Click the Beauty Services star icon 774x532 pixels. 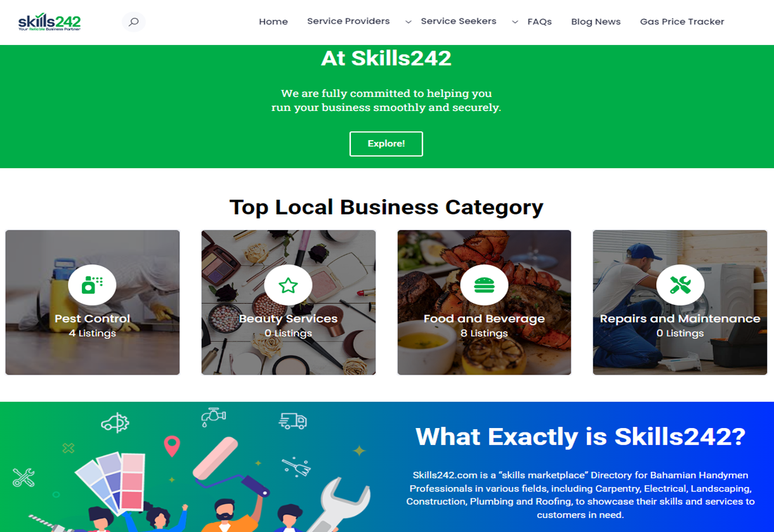click(288, 285)
